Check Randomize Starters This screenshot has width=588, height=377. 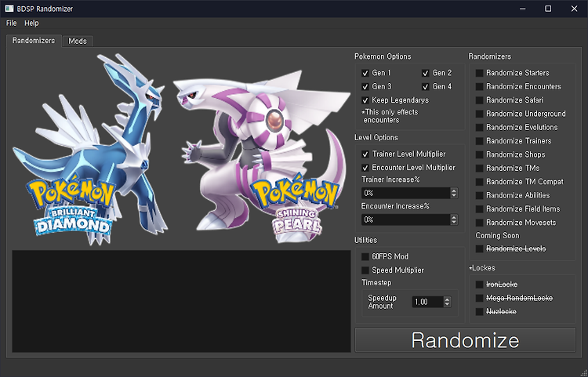coord(479,73)
